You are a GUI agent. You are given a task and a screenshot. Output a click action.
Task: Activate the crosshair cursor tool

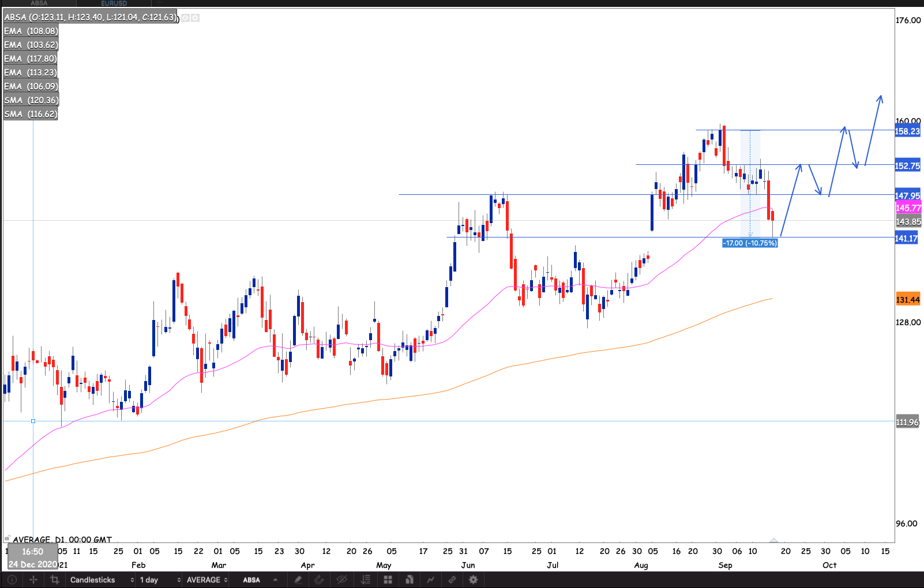[x=33, y=579]
